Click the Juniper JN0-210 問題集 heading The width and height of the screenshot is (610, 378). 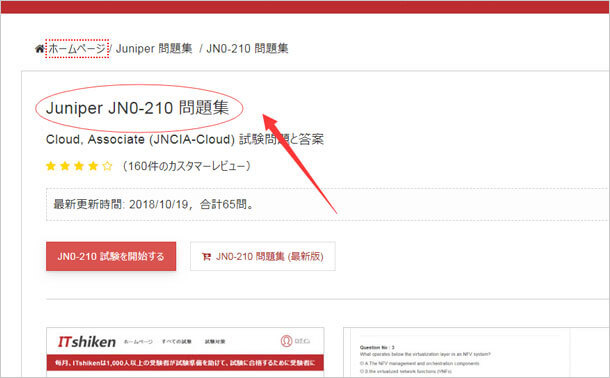(138, 108)
